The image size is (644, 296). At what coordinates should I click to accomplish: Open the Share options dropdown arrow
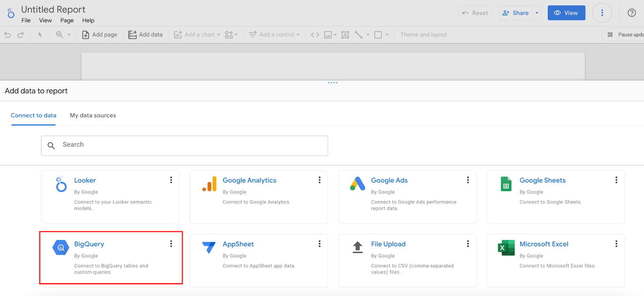(x=537, y=13)
